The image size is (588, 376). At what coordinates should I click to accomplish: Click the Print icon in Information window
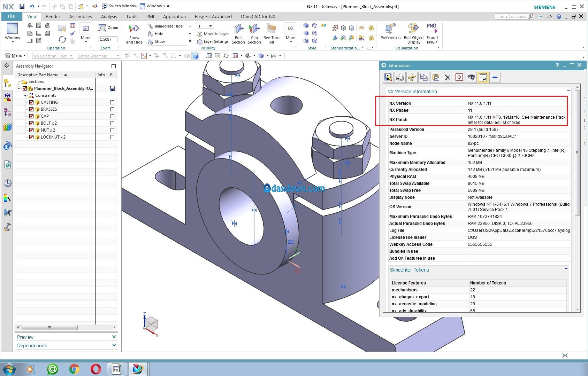400,77
